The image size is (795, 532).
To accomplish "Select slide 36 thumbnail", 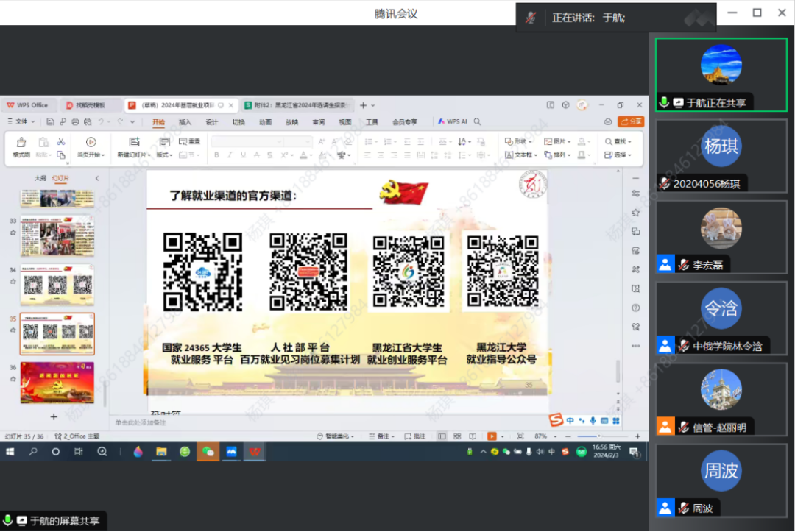I will [57, 383].
